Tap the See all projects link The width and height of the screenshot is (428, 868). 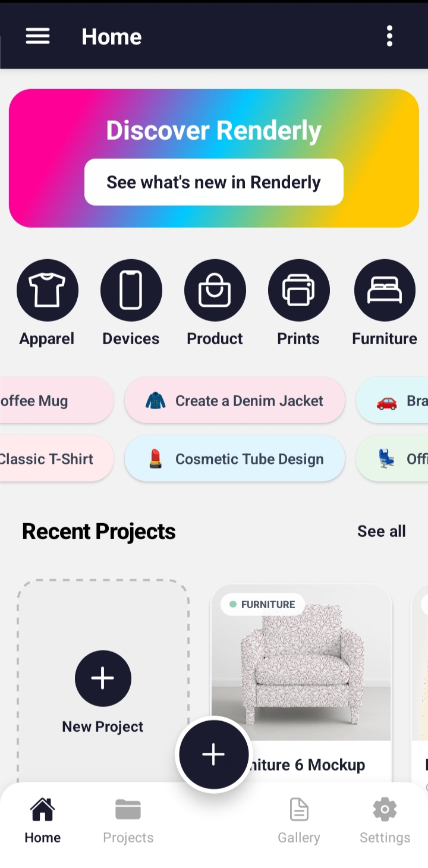click(x=381, y=531)
